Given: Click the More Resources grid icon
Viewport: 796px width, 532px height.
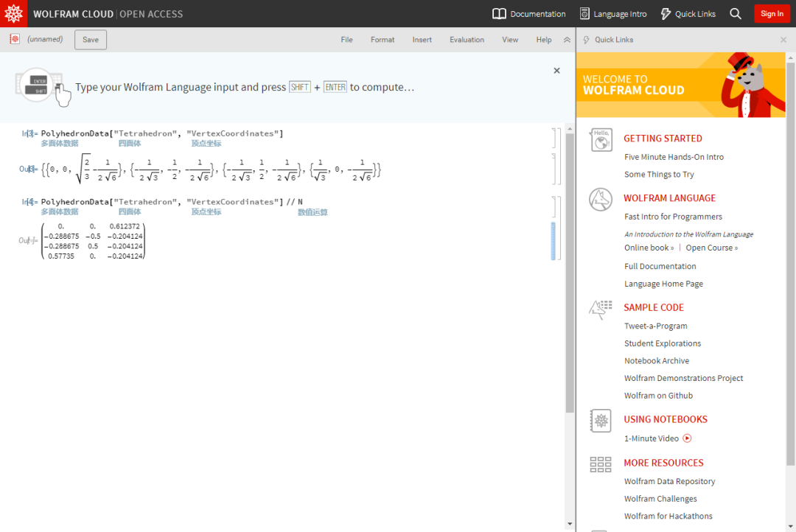Looking at the screenshot, I should [x=601, y=464].
